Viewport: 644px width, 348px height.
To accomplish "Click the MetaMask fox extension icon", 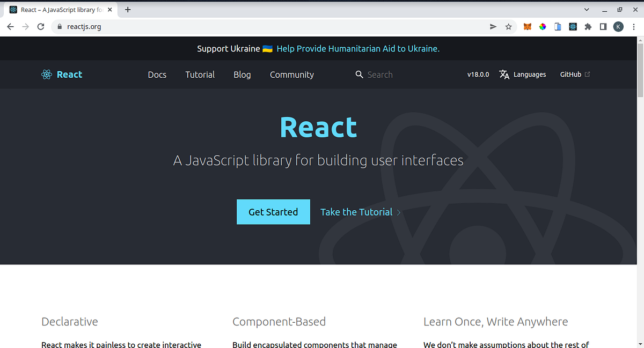I will point(528,27).
